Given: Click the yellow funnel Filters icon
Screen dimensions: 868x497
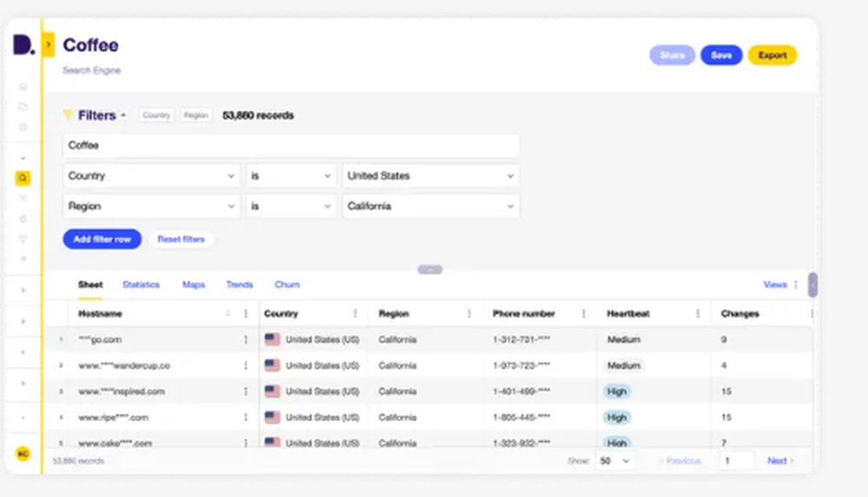Looking at the screenshot, I should (x=68, y=115).
